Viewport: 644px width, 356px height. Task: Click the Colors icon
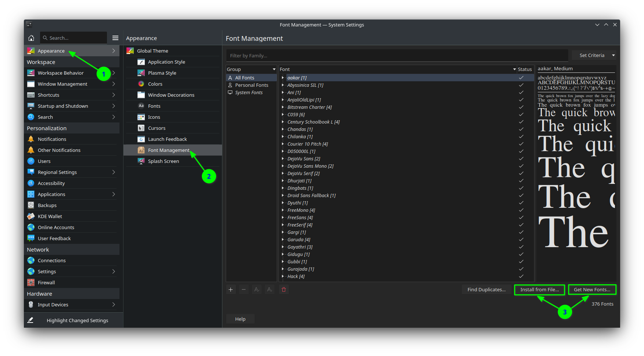pyautogui.click(x=141, y=84)
